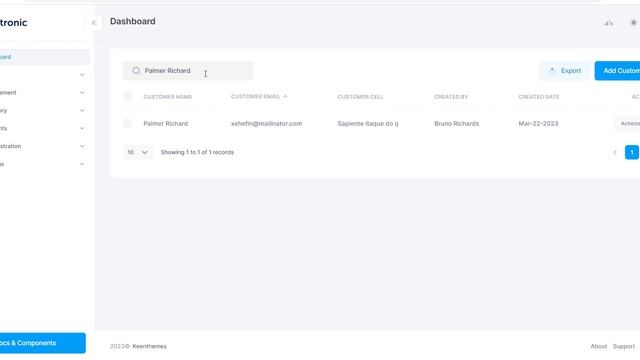The height and width of the screenshot is (360, 640).
Task: Open the Keenthemes footer link
Action: coord(149,346)
